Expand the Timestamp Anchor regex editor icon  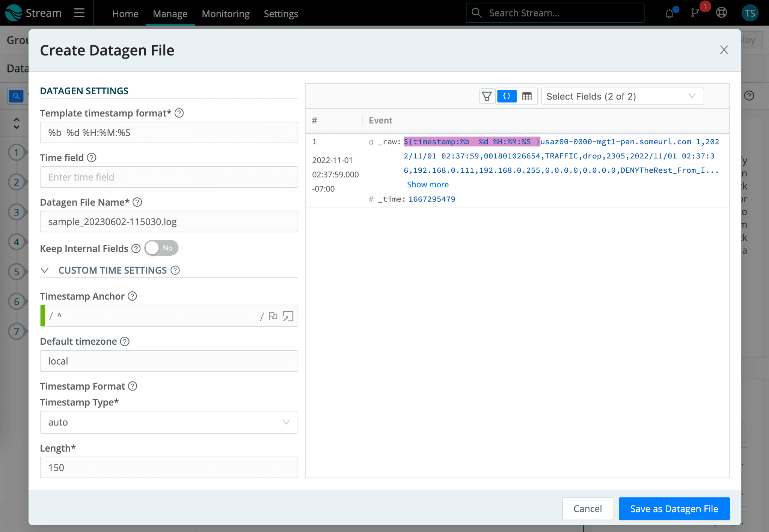click(288, 316)
